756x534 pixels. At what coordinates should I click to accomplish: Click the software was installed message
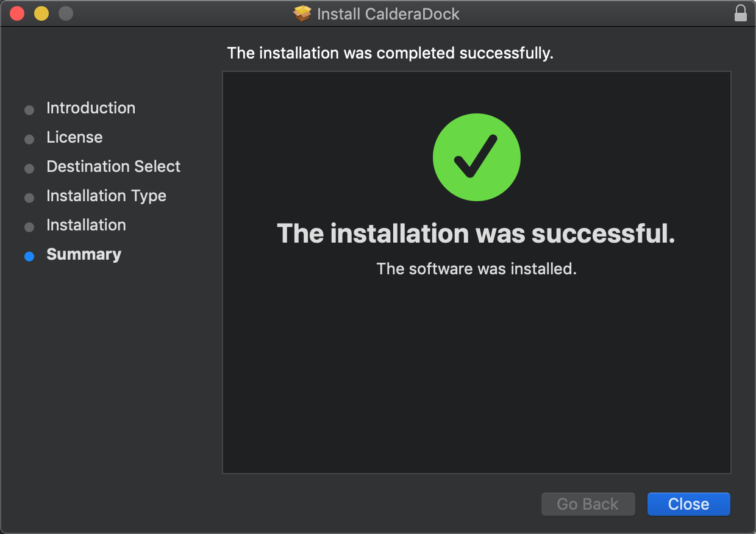(x=476, y=268)
